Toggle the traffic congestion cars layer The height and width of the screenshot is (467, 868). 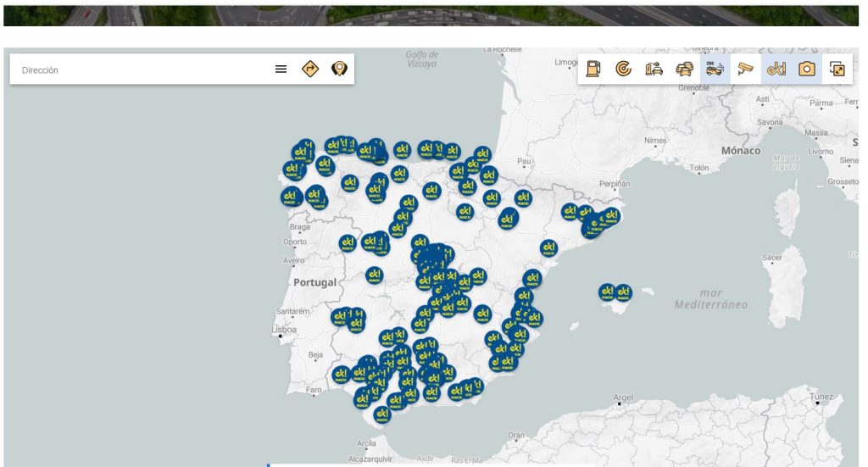tap(685, 69)
